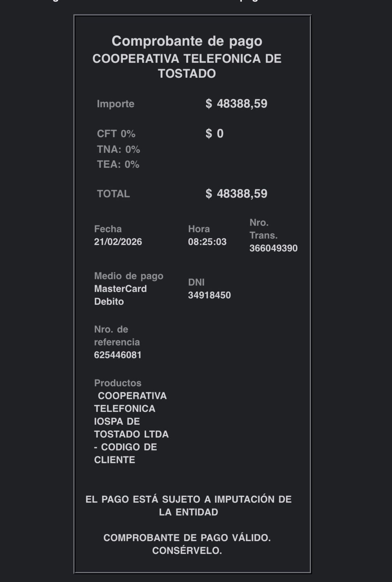
Task: Click the "Medio de pago" label
Action: (x=129, y=276)
